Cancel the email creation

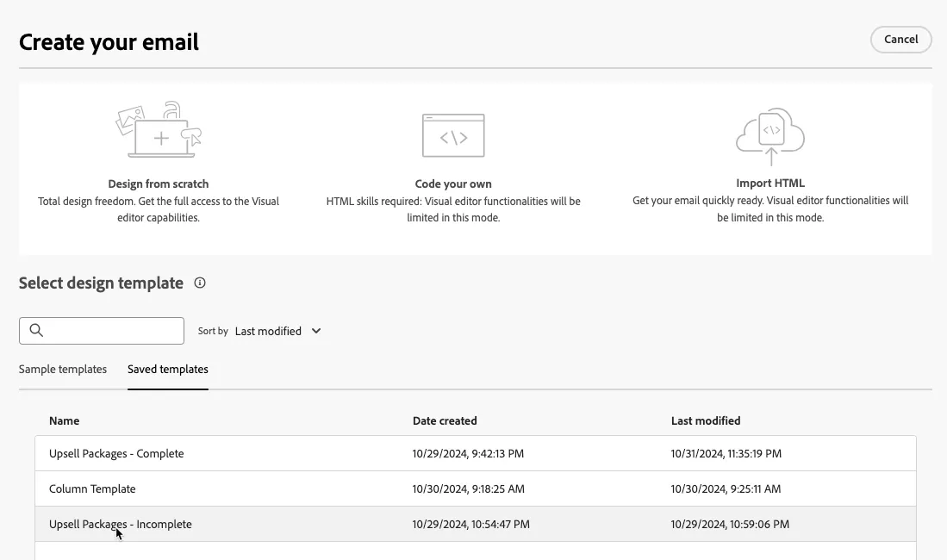point(900,40)
